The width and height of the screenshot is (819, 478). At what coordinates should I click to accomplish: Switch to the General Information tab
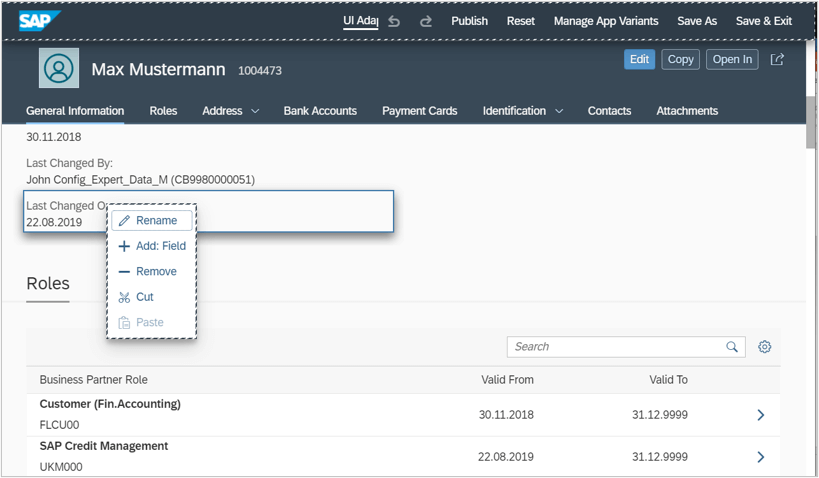pos(75,111)
